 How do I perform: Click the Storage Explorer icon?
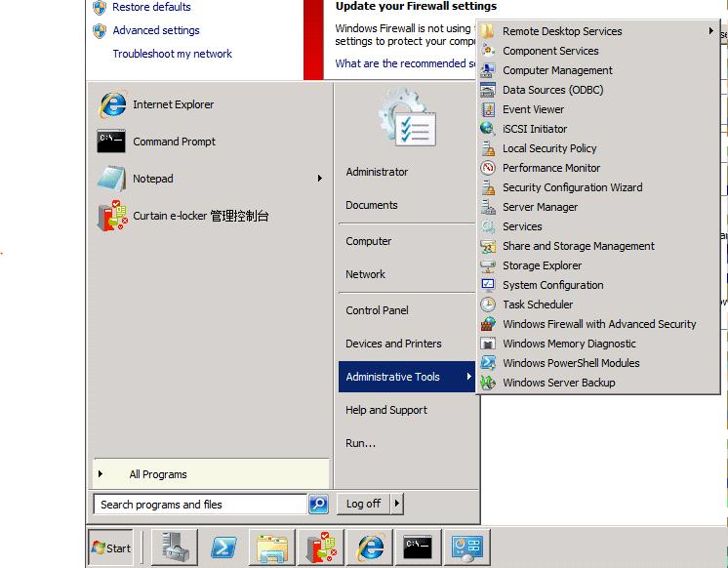[x=488, y=265]
